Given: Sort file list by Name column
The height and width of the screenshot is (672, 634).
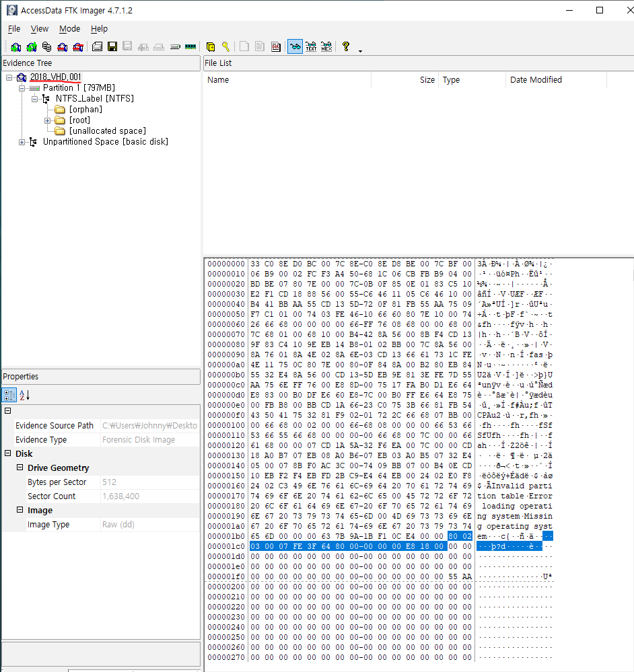Looking at the screenshot, I should [287, 80].
